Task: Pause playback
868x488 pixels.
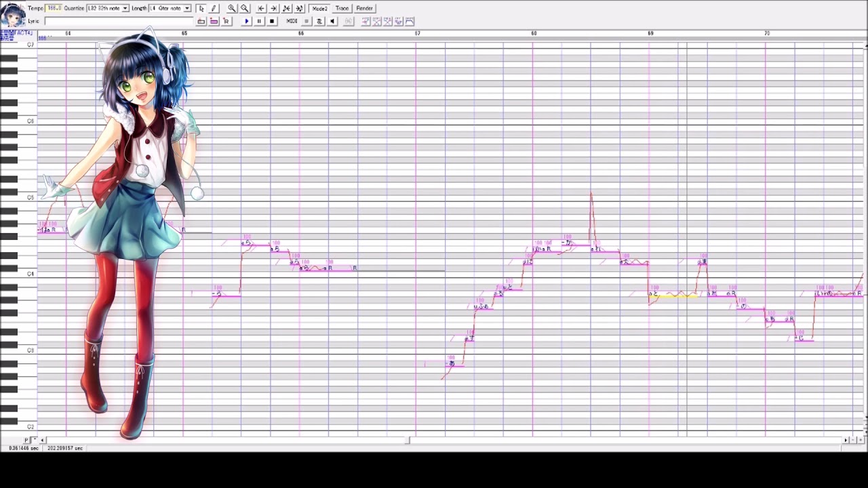Action: [259, 21]
